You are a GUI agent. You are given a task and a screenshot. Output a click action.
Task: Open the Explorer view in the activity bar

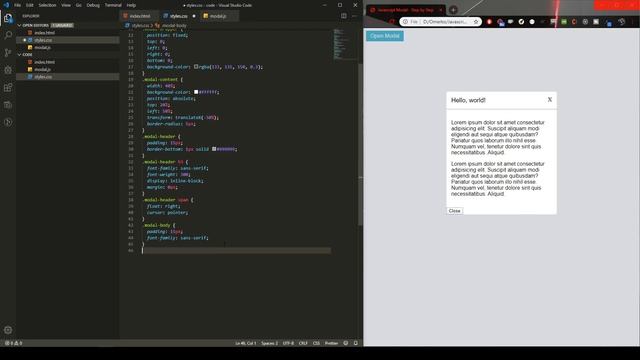click(8, 18)
